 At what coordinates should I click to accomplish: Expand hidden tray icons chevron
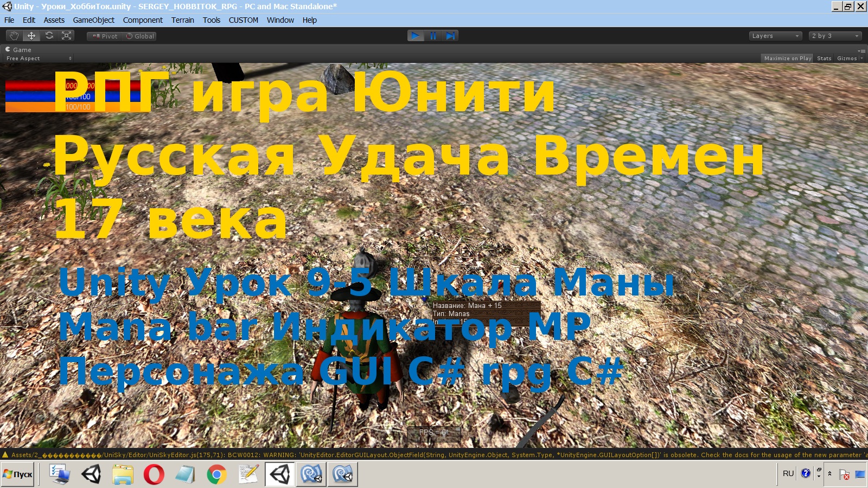[829, 473]
